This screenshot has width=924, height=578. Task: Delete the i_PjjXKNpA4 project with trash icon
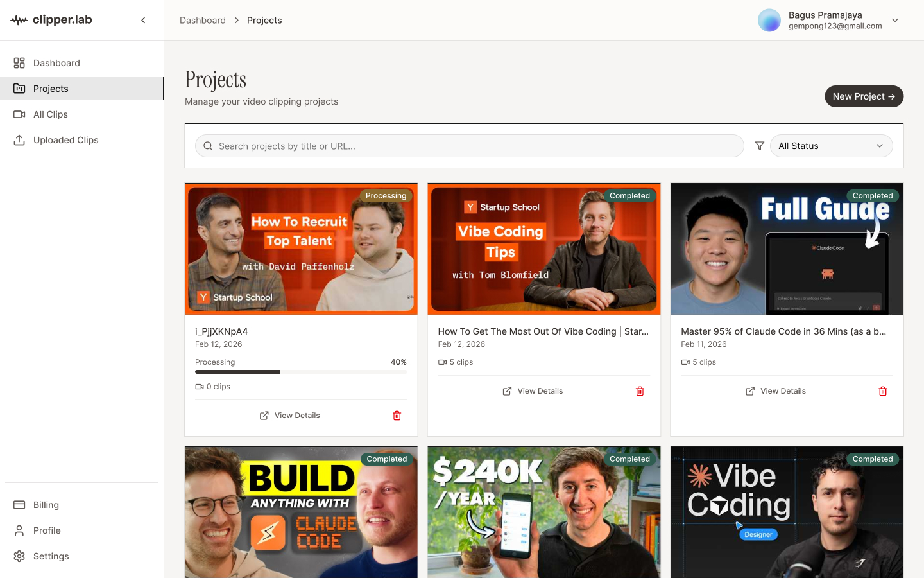tap(397, 416)
